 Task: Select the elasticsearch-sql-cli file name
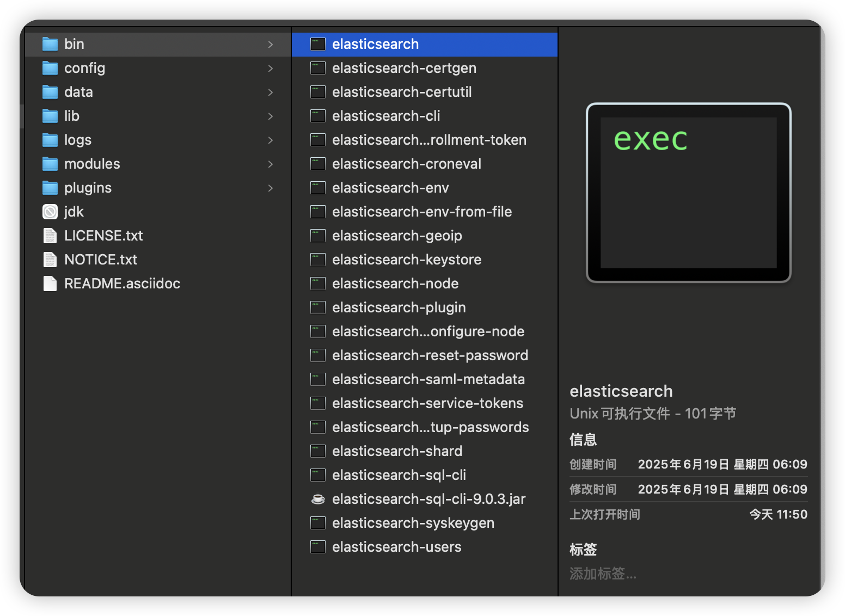point(399,475)
